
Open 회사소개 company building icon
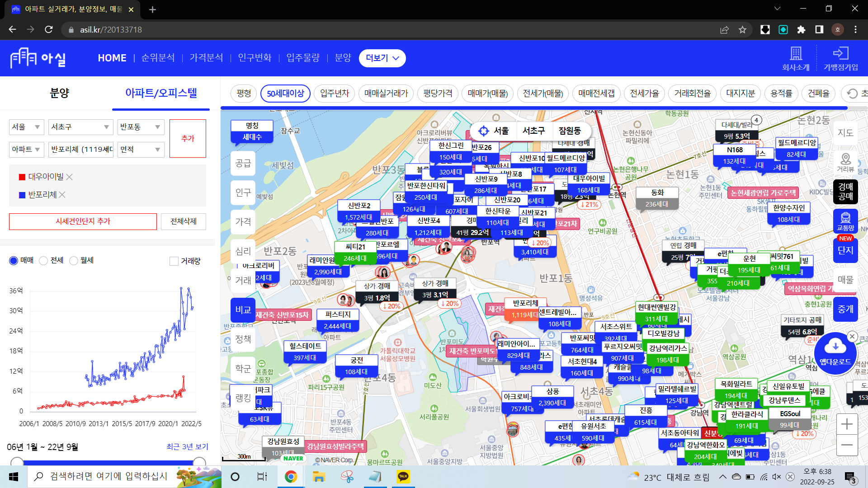(x=796, y=54)
